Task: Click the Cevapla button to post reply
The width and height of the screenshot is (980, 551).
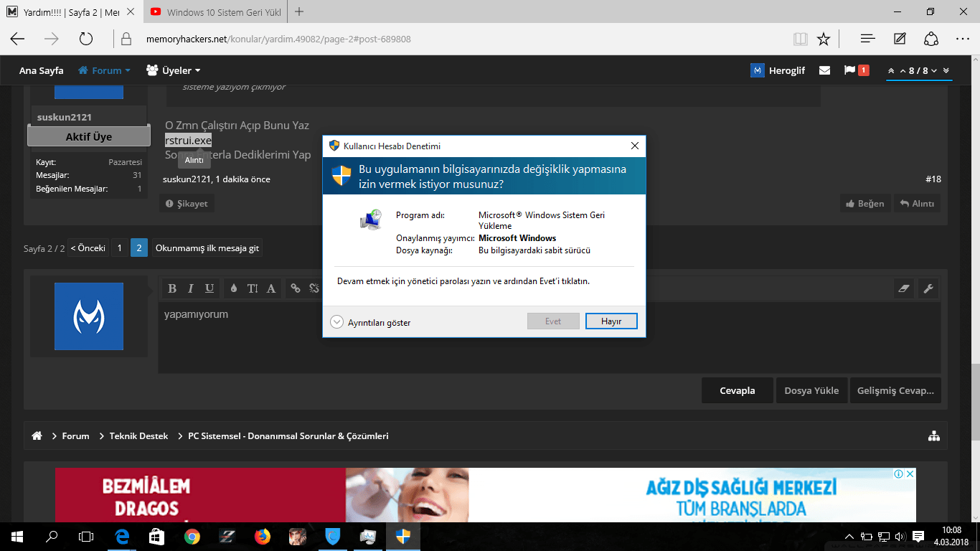Action: point(738,391)
